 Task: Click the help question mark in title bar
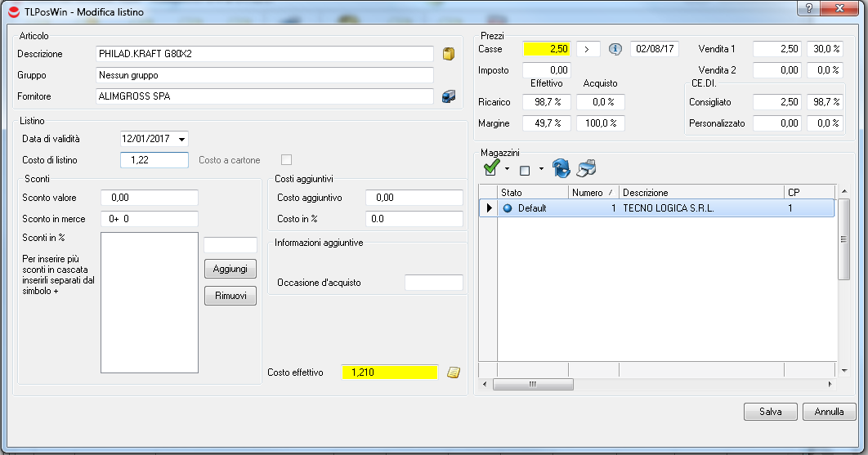(x=809, y=7)
